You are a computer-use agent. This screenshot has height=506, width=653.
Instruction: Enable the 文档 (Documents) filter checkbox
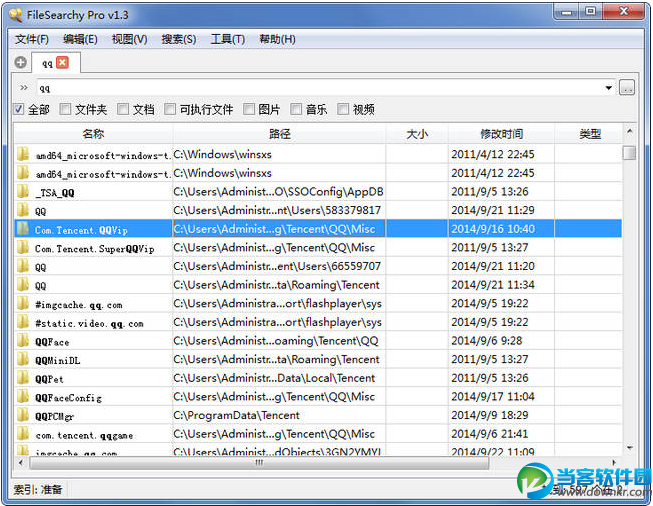[x=123, y=109]
